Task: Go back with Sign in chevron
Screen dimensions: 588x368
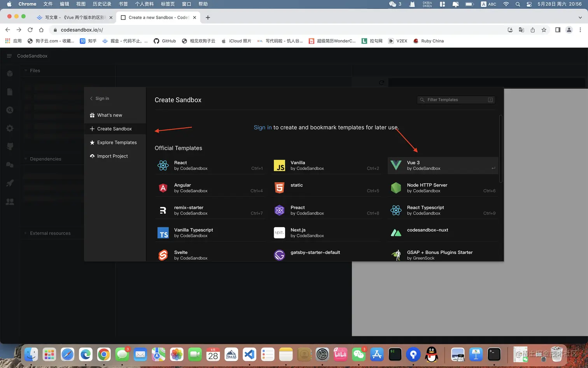Action: click(91, 99)
